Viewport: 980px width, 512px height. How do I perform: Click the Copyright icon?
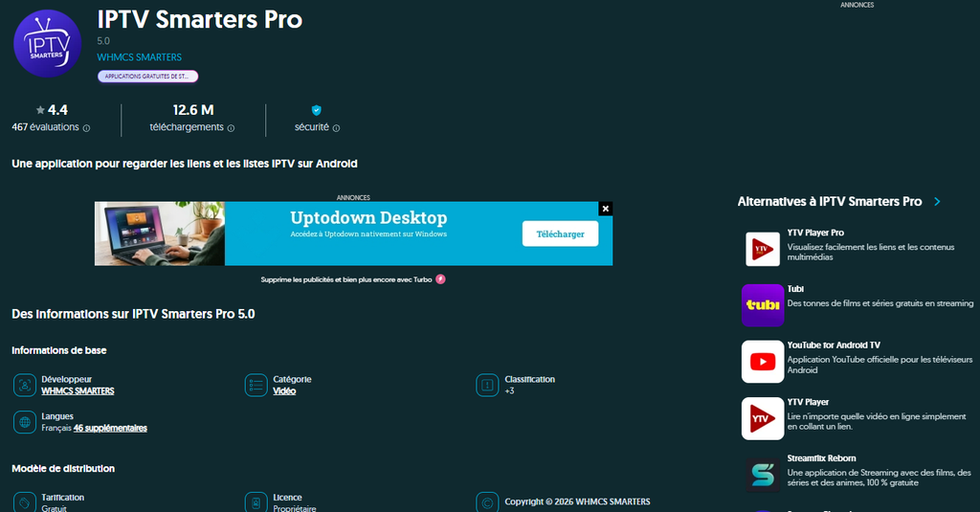coord(487,502)
